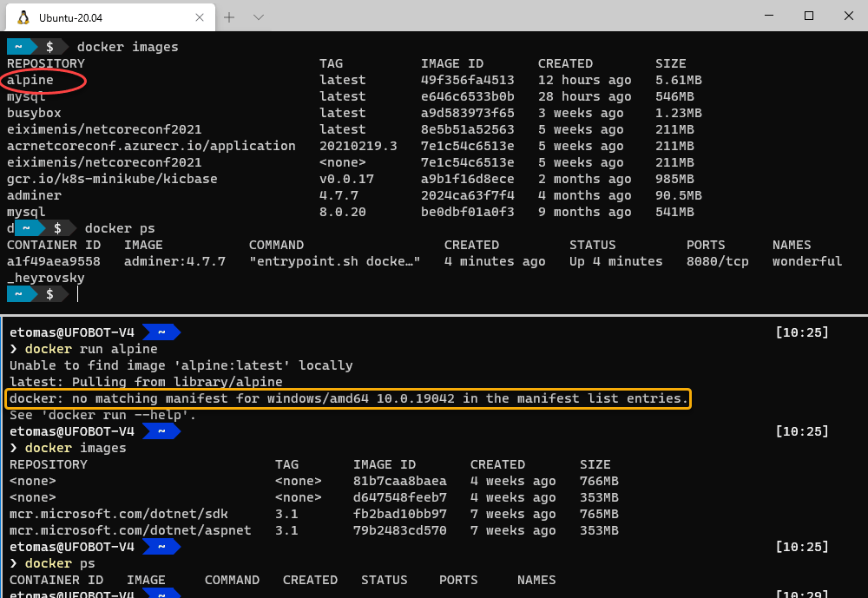Click the red-circled alpine repository name
This screenshot has width=868, height=598.
pyautogui.click(x=30, y=80)
